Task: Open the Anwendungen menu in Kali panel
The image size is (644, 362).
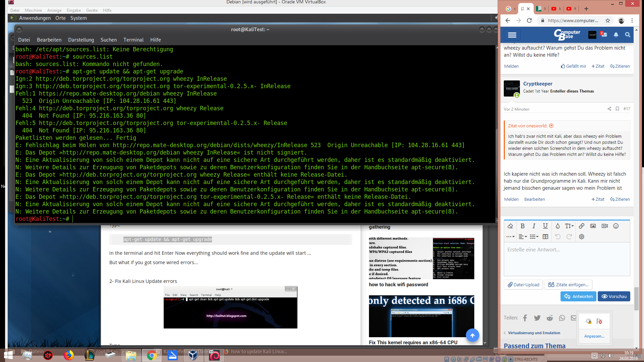Action: [35, 18]
